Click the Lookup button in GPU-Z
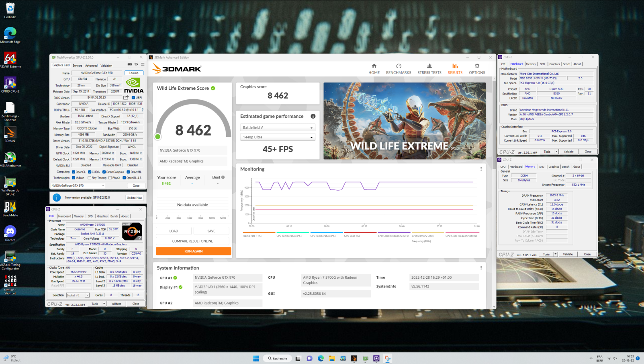 coord(134,73)
